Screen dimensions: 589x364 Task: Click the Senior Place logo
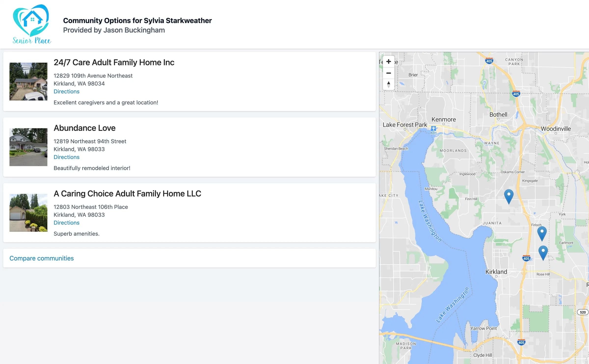pyautogui.click(x=32, y=24)
